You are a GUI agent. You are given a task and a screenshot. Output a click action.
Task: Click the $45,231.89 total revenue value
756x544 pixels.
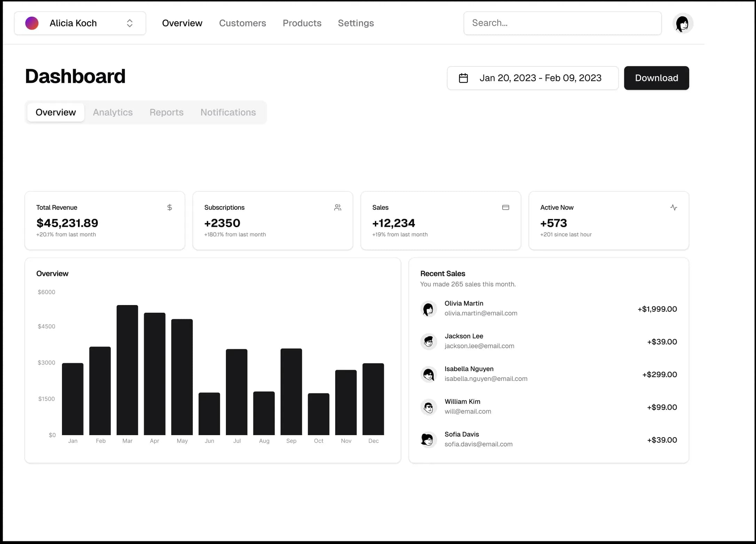67,223
